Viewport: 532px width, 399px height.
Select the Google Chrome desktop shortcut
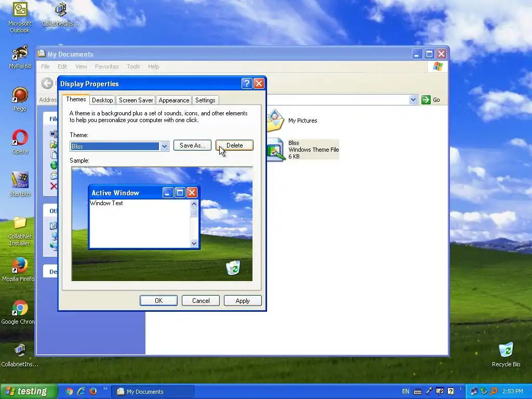pyautogui.click(x=18, y=312)
